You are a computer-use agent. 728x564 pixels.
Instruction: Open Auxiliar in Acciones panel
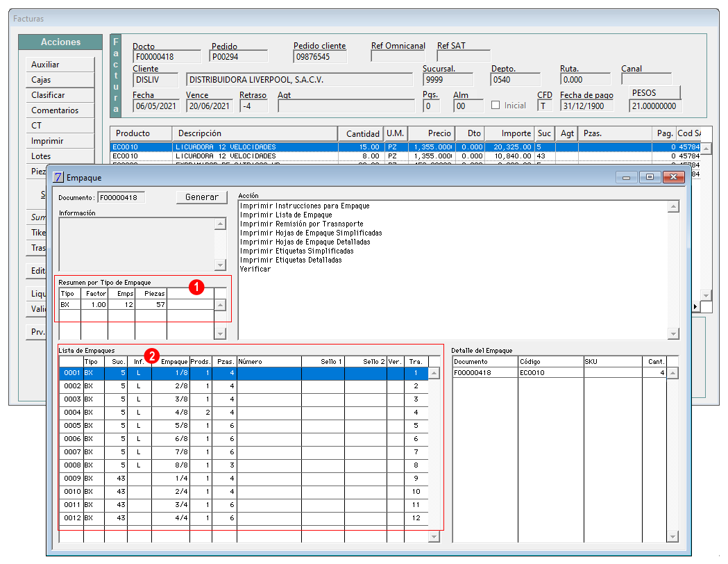[60, 65]
